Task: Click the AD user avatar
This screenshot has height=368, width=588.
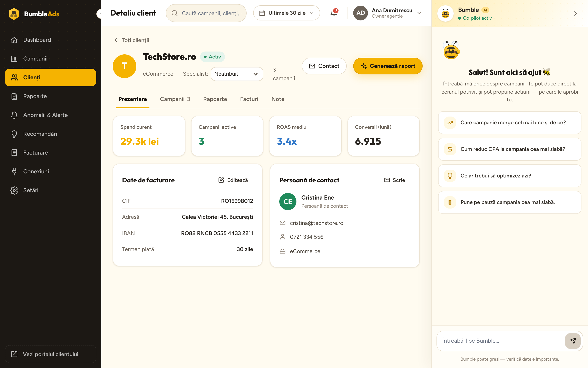Action: (x=360, y=13)
